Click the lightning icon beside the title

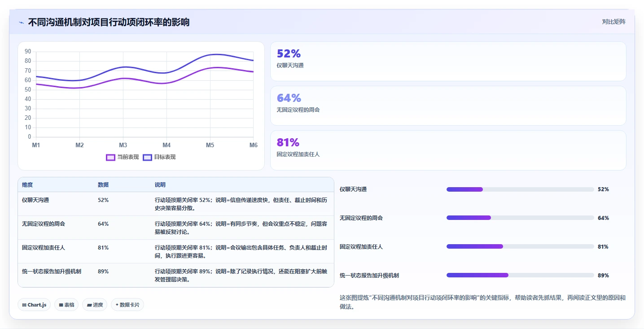[x=22, y=22]
